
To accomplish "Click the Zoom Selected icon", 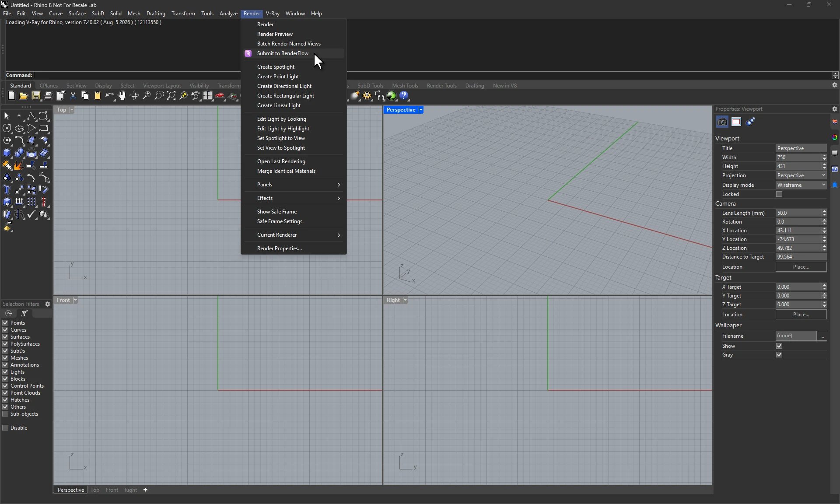I will pyautogui.click(x=183, y=96).
